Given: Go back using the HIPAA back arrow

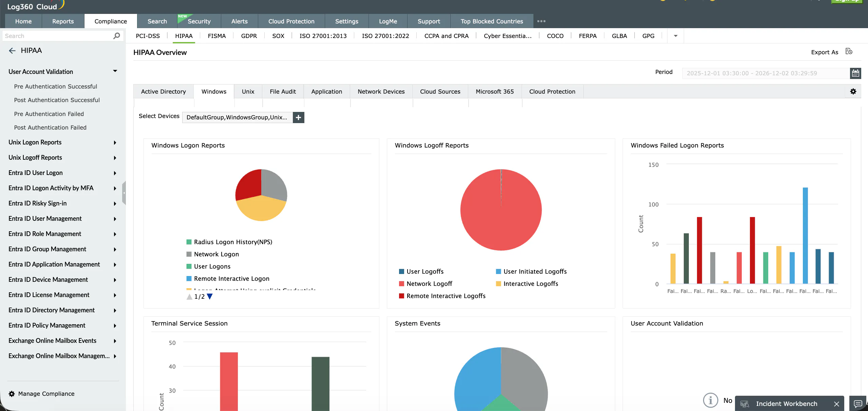Looking at the screenshot, I should coord(12,51).
